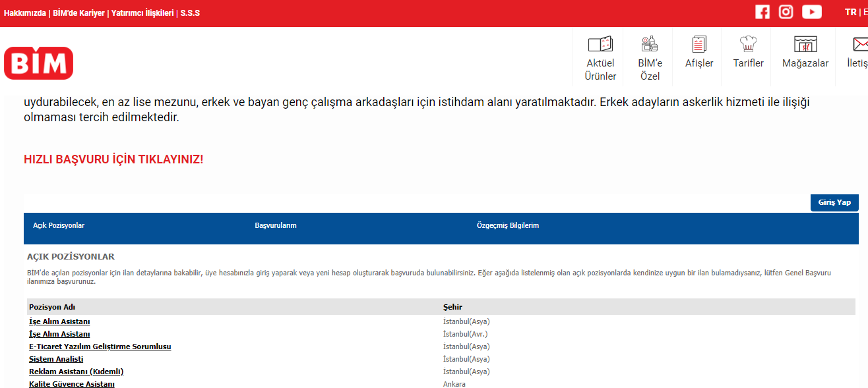868x388 pixels.
Task: Select the Başvurularım tab
Action: pyautogui.click(x=276, y=225)
